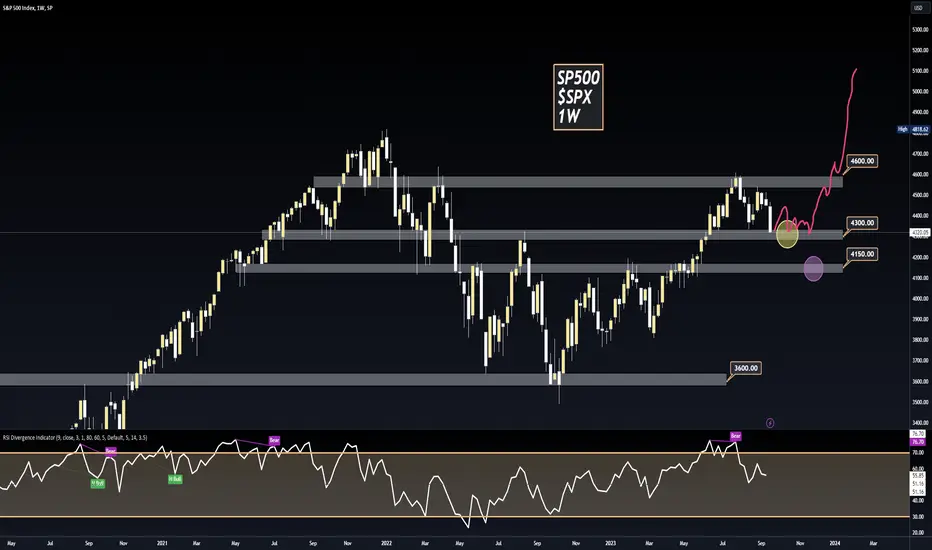Click the 2022 time axis label
Screen dimensions: 932x550
386,543
